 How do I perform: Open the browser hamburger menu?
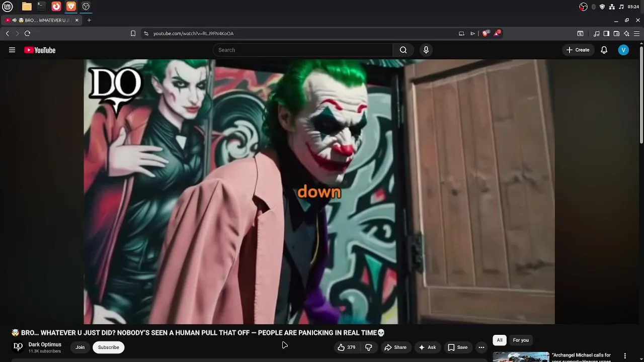[x=636, y=34]
